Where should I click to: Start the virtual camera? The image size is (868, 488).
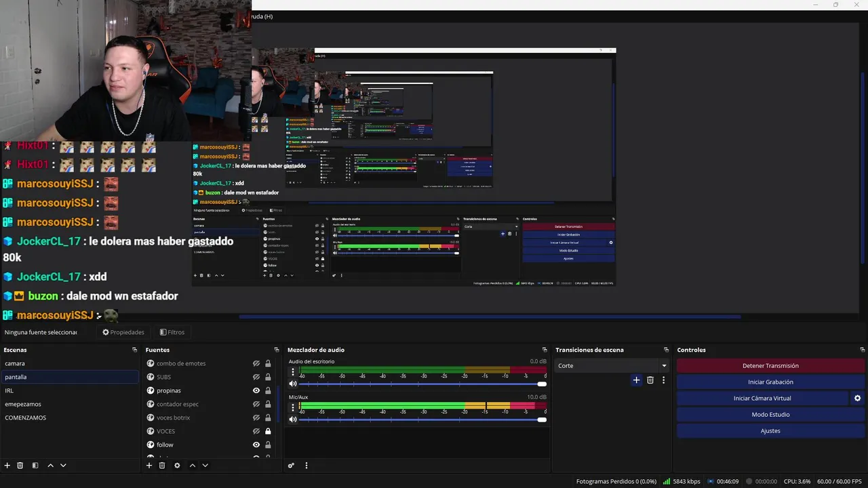pyautogui.click(x=762, y=398)
